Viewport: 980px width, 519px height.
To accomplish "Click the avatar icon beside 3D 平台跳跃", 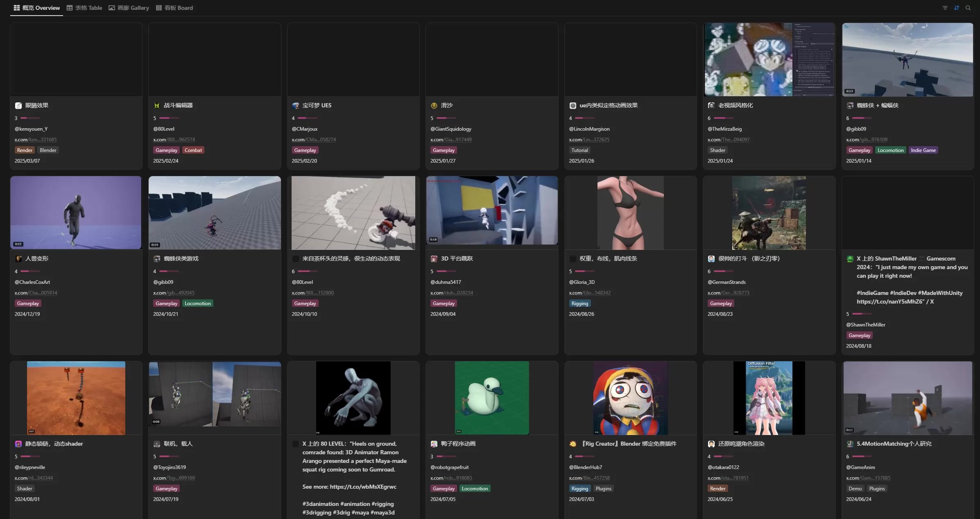I will click(434, 259).
